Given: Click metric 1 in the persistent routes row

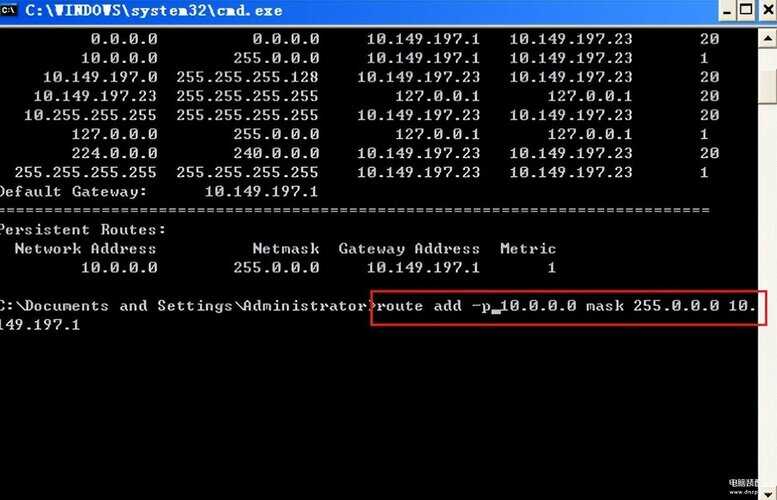Looking at the screenshot, I should (x=551, y=268).
